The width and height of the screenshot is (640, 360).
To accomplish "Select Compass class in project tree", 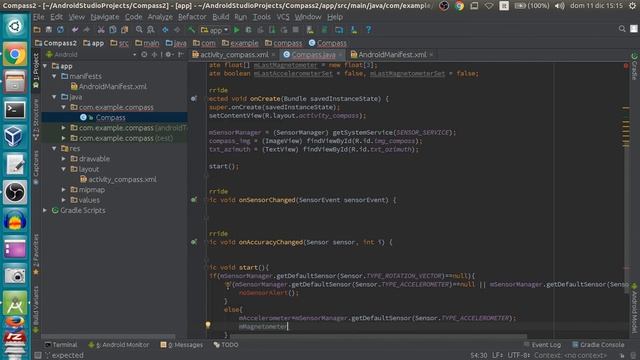I will [111, 118].
